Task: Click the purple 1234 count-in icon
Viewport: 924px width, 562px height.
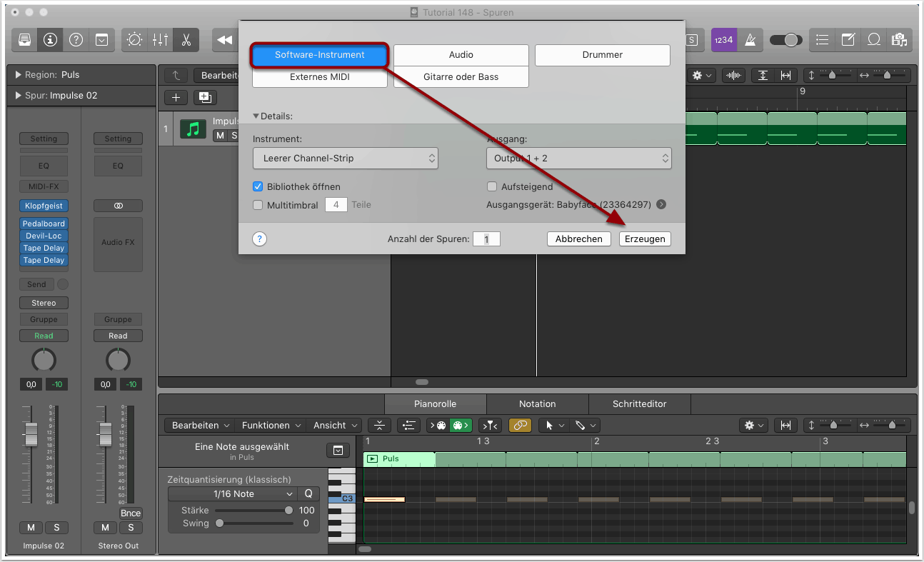Action: click(723, 40)
